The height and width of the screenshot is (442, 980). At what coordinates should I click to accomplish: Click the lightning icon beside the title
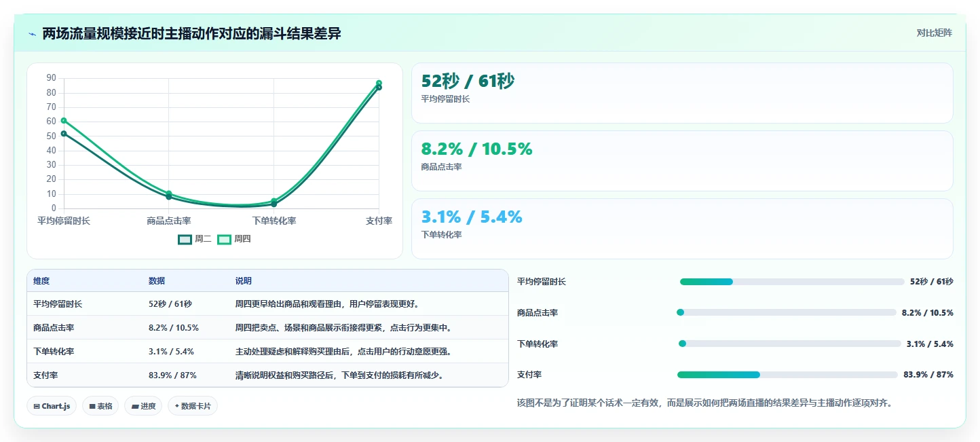pyautogui.click(x=33, y=34)
